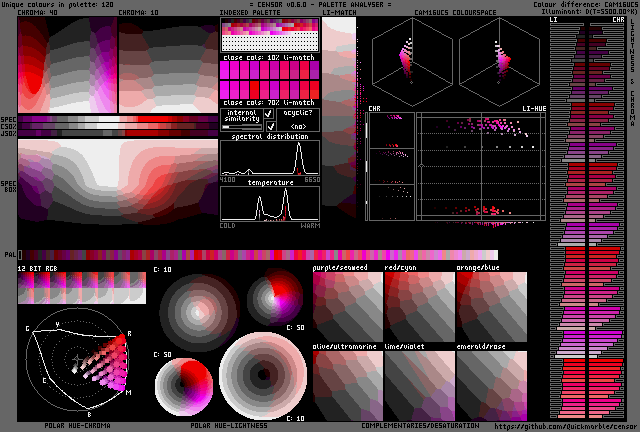Adjust the internal similarity slider bar
640x432 pixels.
[x=241, y=127]
